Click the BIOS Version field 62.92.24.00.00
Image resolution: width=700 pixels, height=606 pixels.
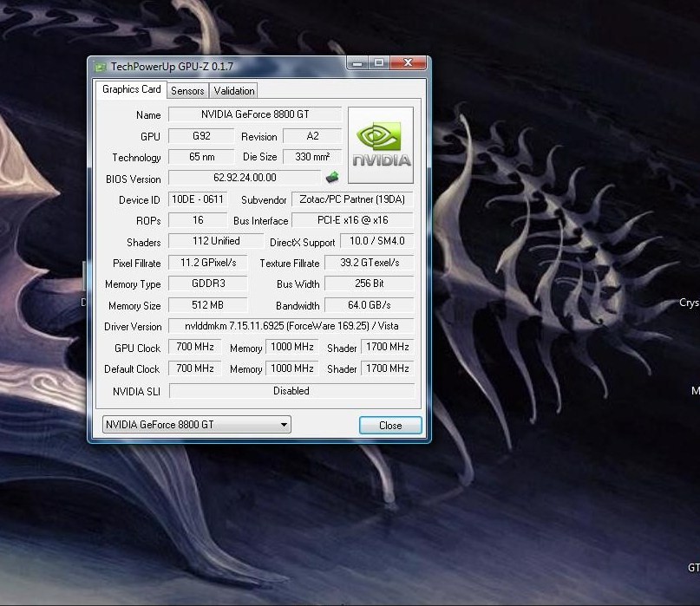(245, 177)
